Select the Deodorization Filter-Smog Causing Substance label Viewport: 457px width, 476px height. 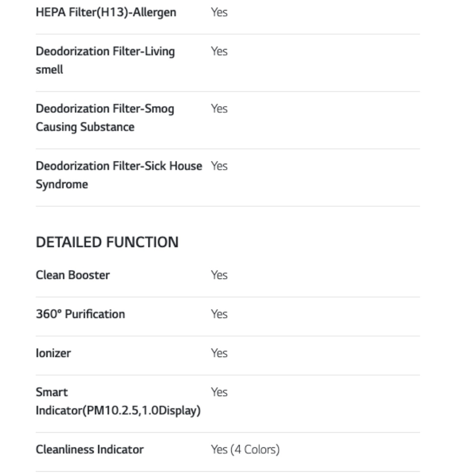pos(105,118)
